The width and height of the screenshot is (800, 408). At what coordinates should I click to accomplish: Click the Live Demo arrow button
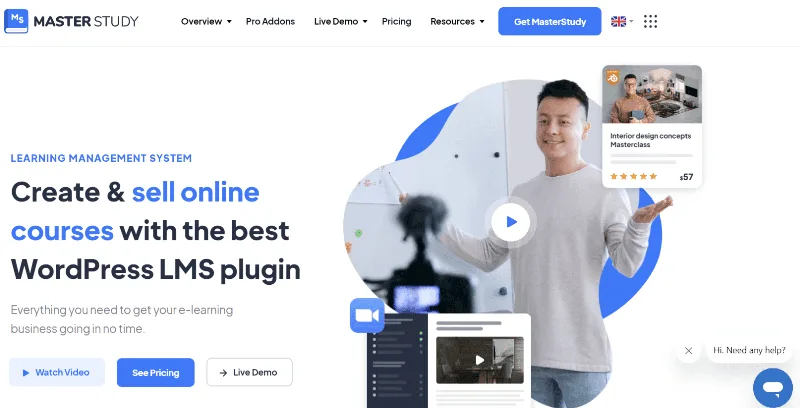coord(249,372)
